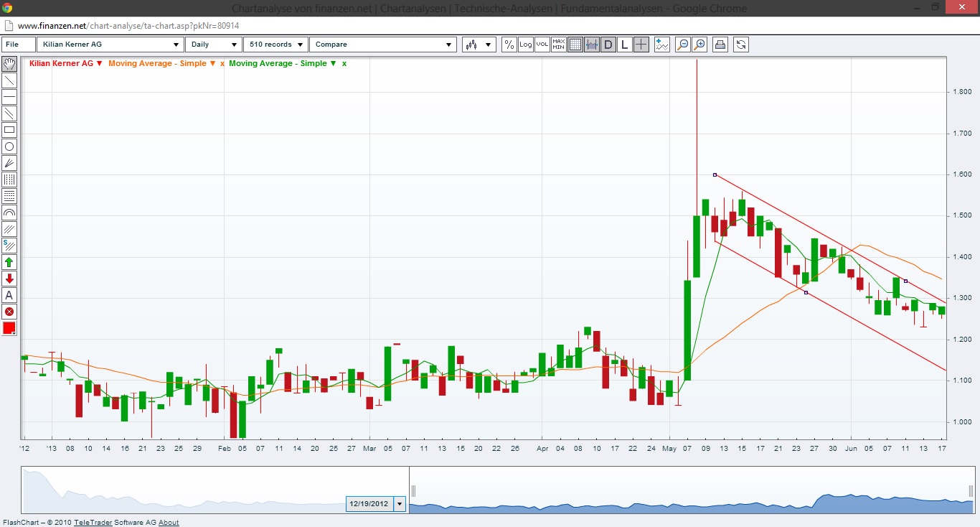Image resolution: width=980 pixels, height=527 pixels.
Task: Click the red delete drawings icon
Action: point(9,312)
